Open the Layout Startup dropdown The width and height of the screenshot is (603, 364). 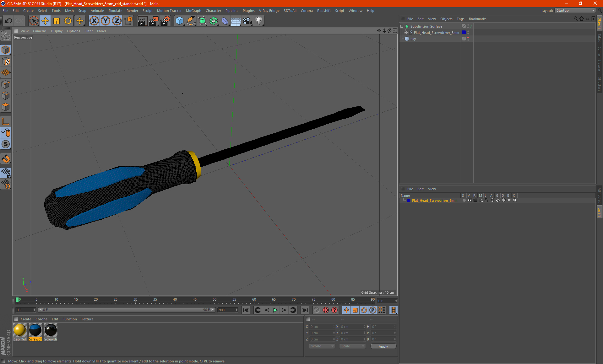tap(575, 10)
